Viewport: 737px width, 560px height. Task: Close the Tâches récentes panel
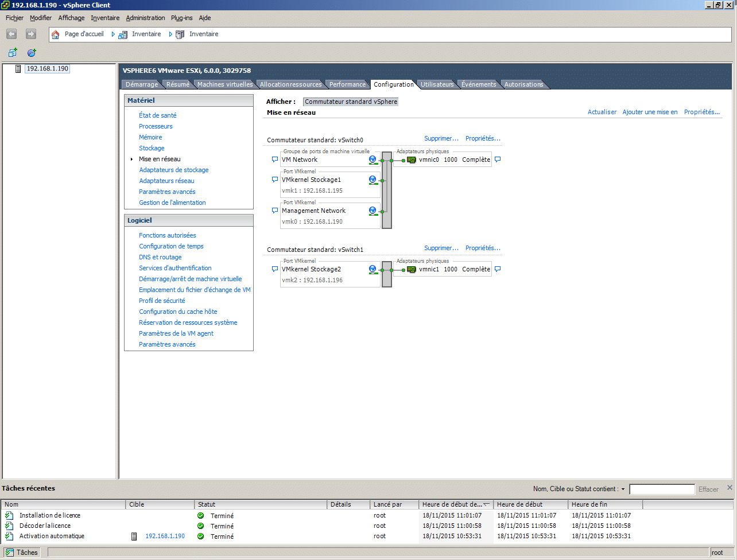tap(730, 488)
